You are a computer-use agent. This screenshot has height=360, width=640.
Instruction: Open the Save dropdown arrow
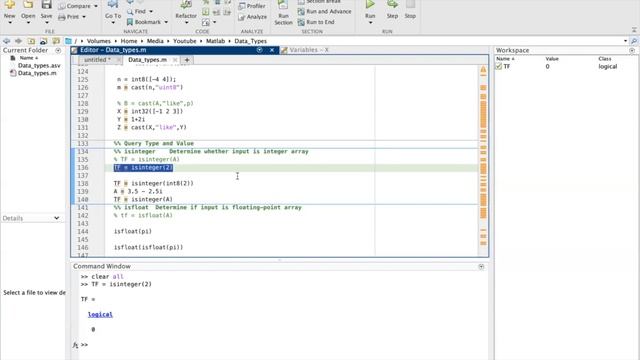[x=47, y=23]
